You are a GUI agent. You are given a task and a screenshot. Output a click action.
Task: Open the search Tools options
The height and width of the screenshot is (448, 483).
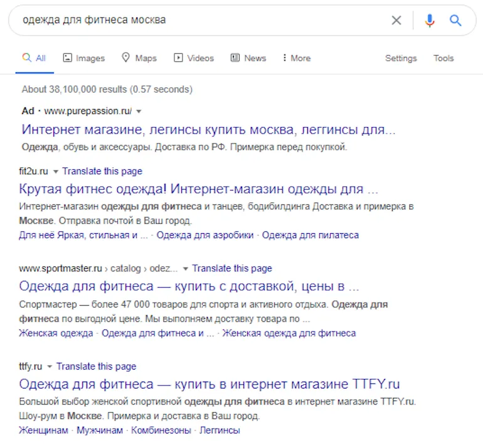pos(443,58)
